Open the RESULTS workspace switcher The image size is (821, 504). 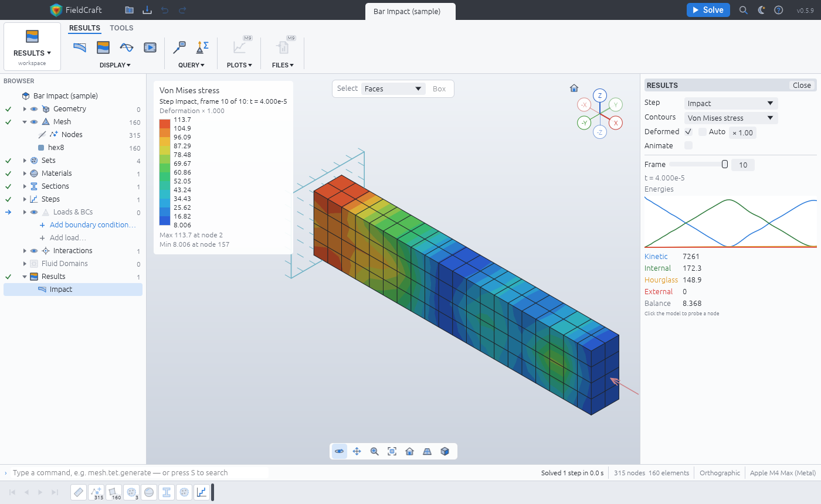pyautogui.click(x=32, y=47)
